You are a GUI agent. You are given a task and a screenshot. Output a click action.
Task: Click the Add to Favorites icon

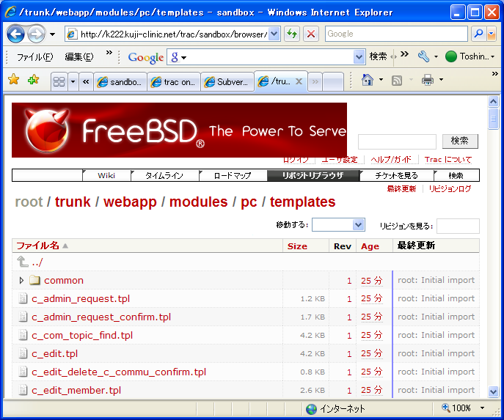click(33, 80)
